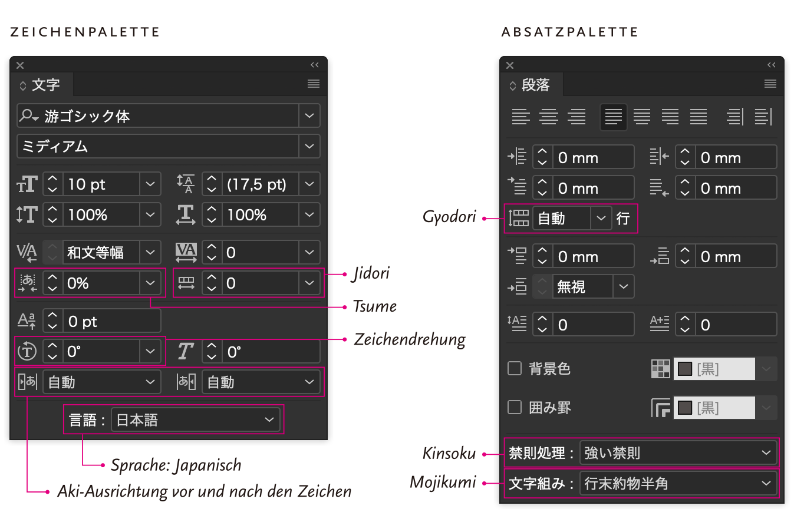Viewport: 794px width, 532px height.
Task: Open the 文字組み dropdown showing 行末約物半角
Action: 678,484
